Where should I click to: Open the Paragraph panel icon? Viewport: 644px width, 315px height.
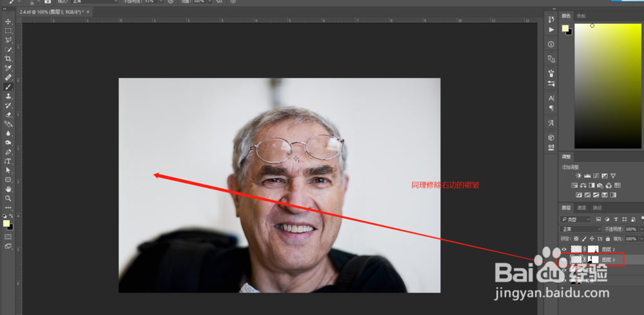tap(551, 108)
